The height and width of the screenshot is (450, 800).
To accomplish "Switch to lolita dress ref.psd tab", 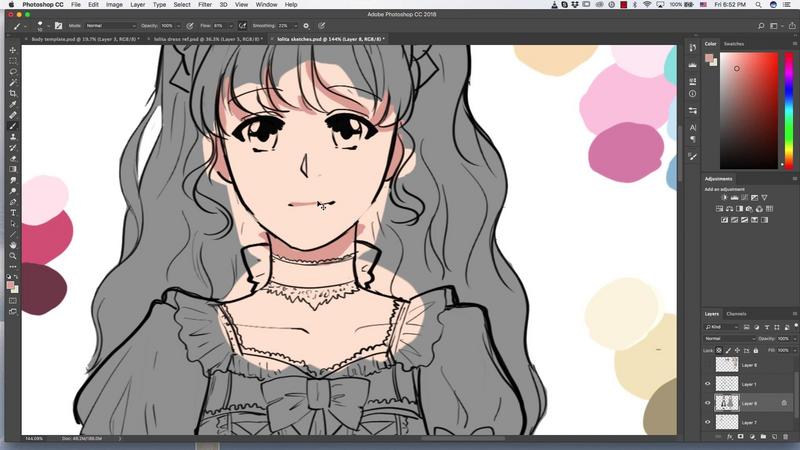I will [208, 39].
